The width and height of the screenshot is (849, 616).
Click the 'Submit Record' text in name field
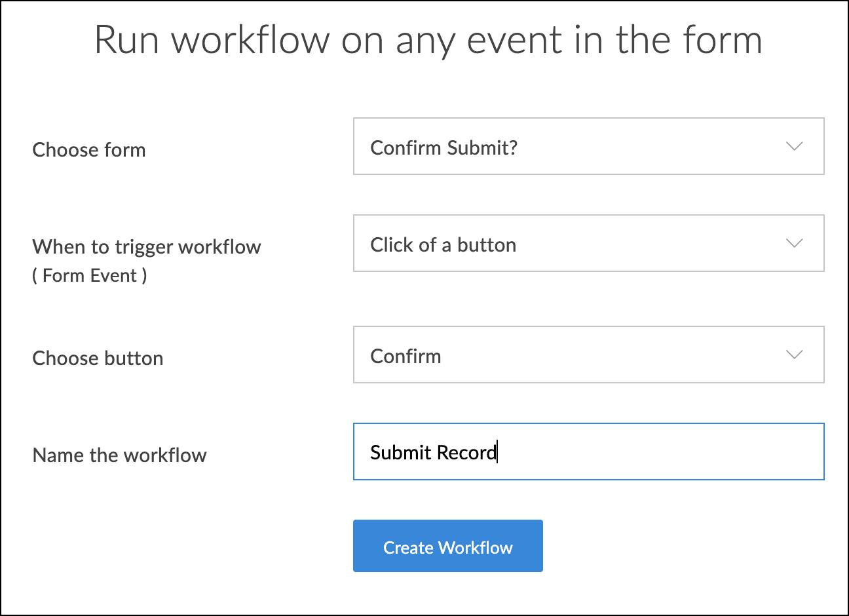click(x=433, y=452)
